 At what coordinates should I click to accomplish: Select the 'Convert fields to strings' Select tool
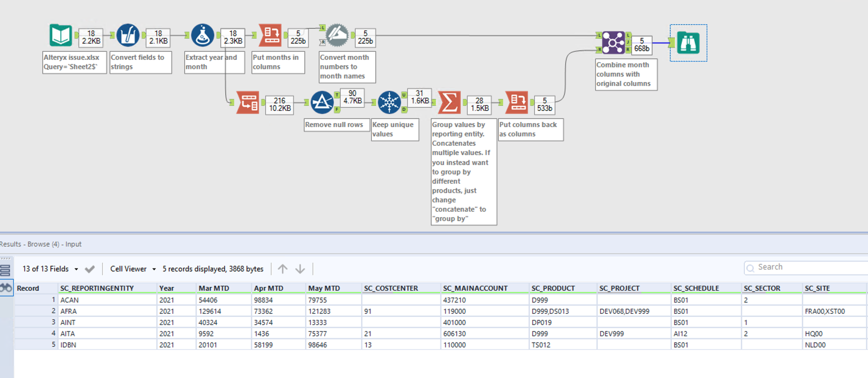(x=128, y=35)
